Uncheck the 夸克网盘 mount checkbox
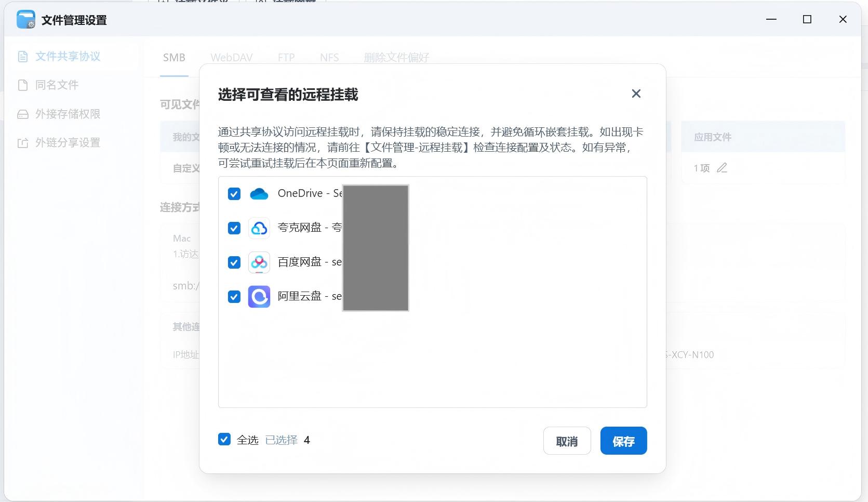Screen dimensions: 868x502 pyautogui.click(x=234, y=228)
